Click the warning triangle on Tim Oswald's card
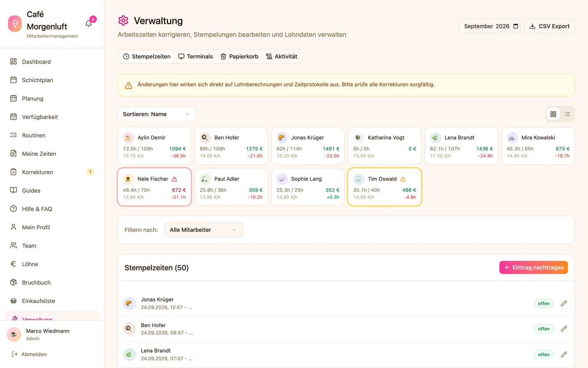 click(403, 179)
